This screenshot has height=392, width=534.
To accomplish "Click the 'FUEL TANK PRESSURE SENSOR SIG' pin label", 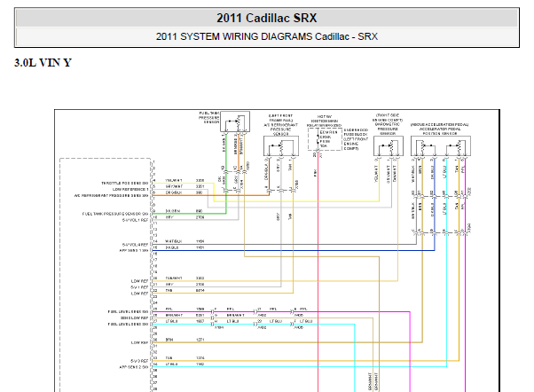I will click(115, 214).
